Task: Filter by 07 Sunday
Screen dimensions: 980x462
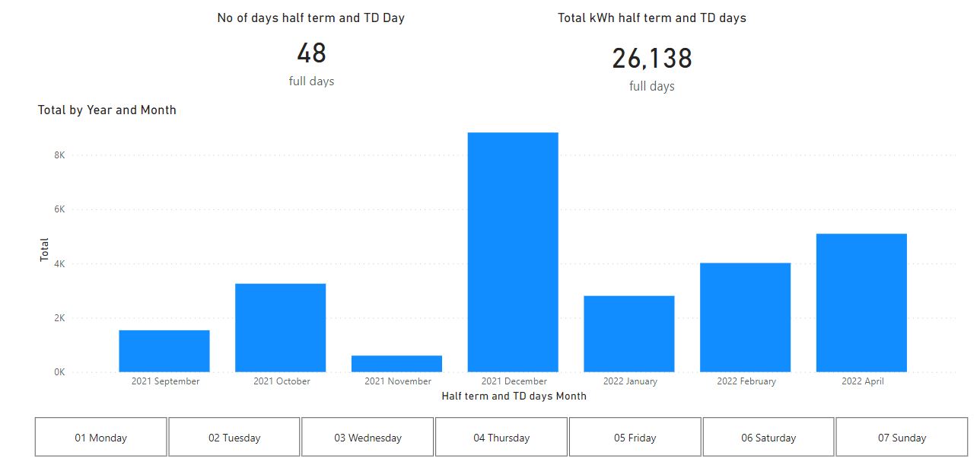Action: 902,438
